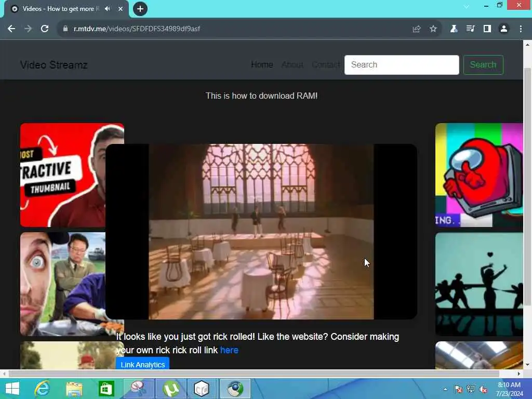Toggle the browser side panel
532x399 pixels.
(x=487, y=29)
